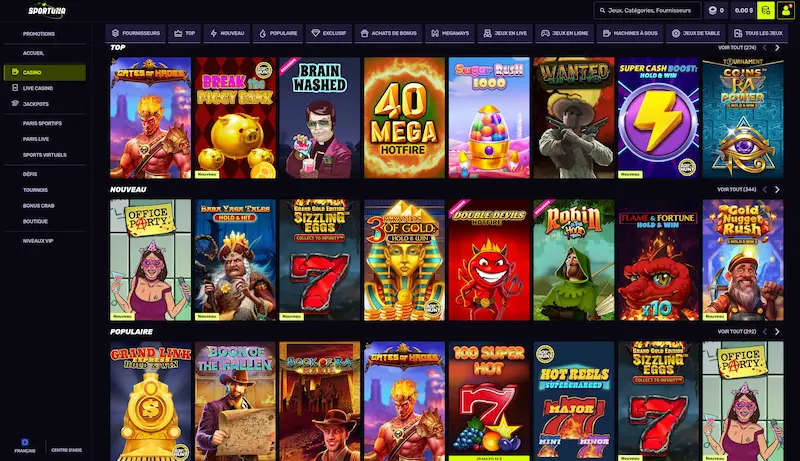
Task: Open Sugar Rush 1000 game
Action: pyautogui.click(x=489, y=118)
